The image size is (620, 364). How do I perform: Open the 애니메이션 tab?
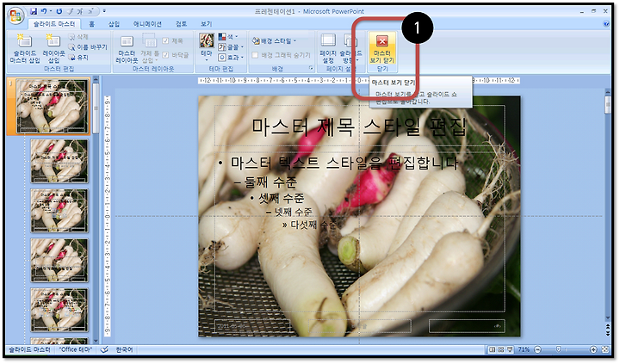coord(147,24)
